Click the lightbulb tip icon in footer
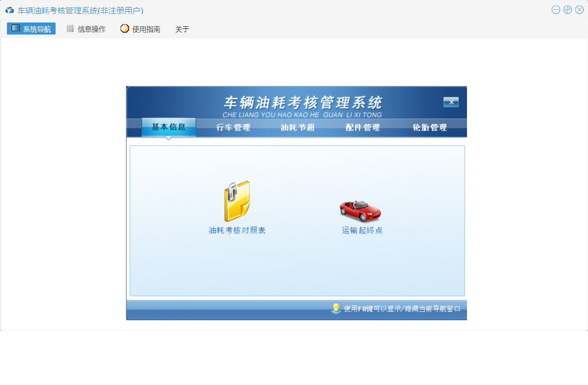 [336, 308]
